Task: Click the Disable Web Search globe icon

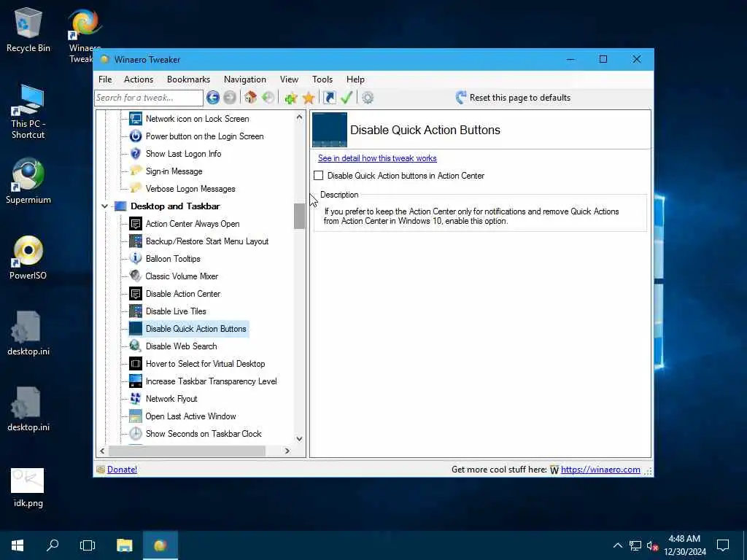Action: click(x=136, y=346)
